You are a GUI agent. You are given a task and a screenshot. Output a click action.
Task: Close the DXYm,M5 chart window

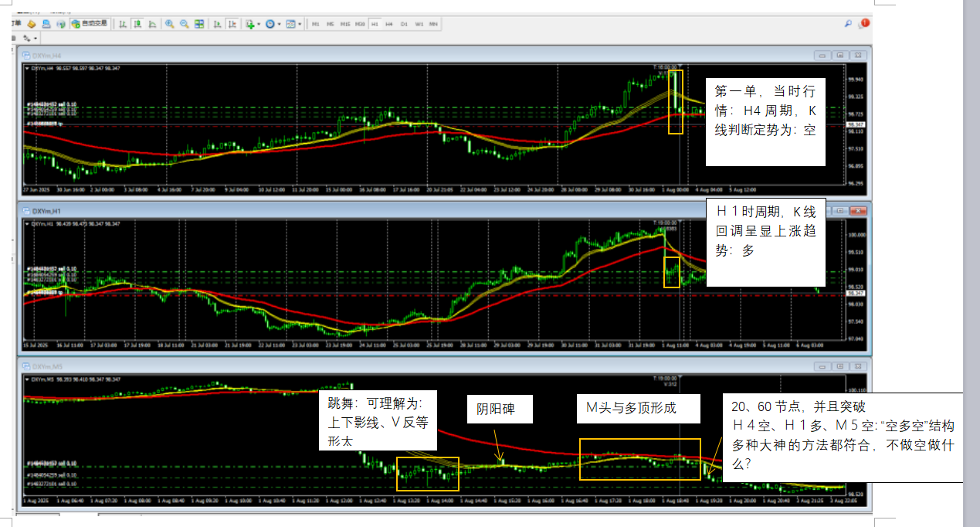(x=858, y=365)
